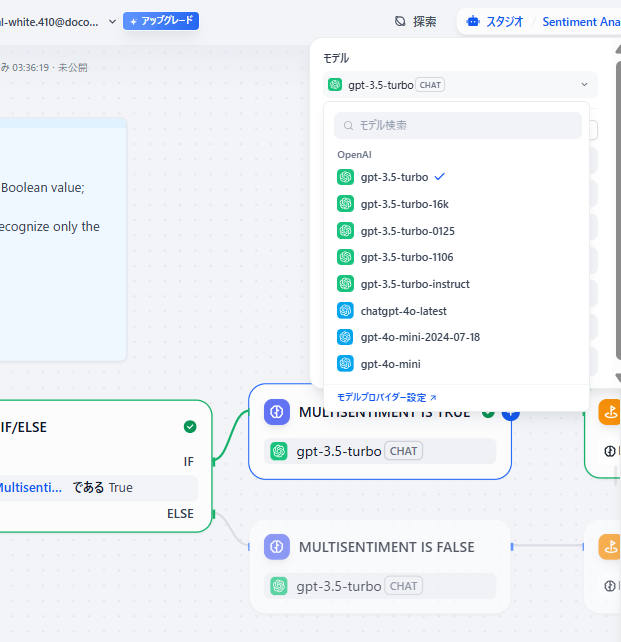
Task: Select the gpt-3.5-turbo-instruct option
Action: click(414, 284)
